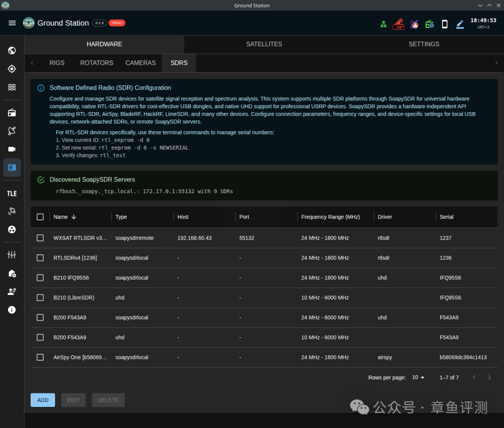
Task: Check the B200 F543A9 uhd row checkbox
Action: (x=40, y=337)
